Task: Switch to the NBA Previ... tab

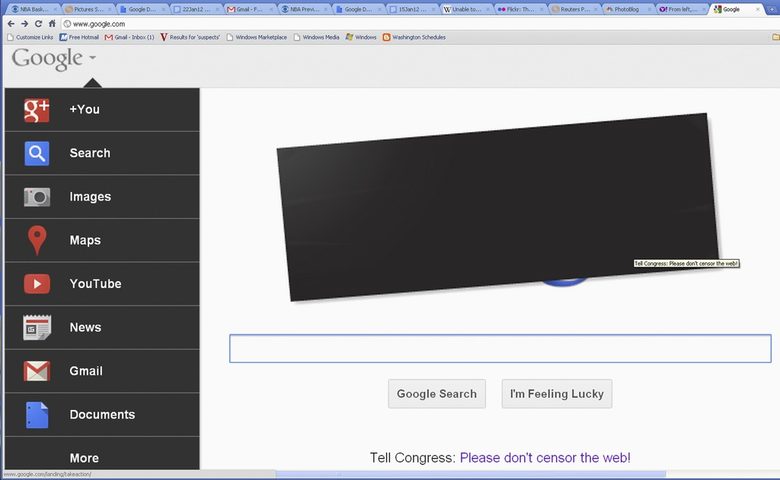Action: 304,9
